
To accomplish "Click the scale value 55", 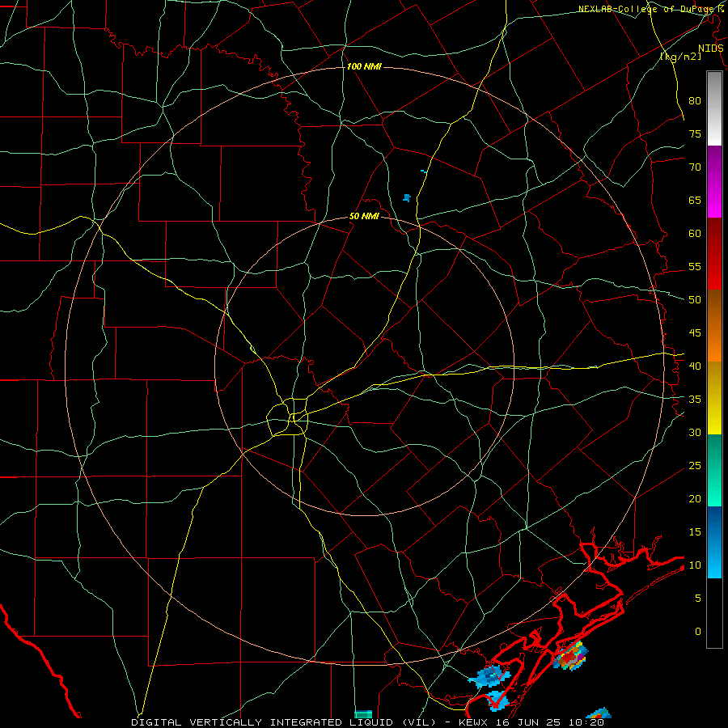I will [x=695, y=266].
